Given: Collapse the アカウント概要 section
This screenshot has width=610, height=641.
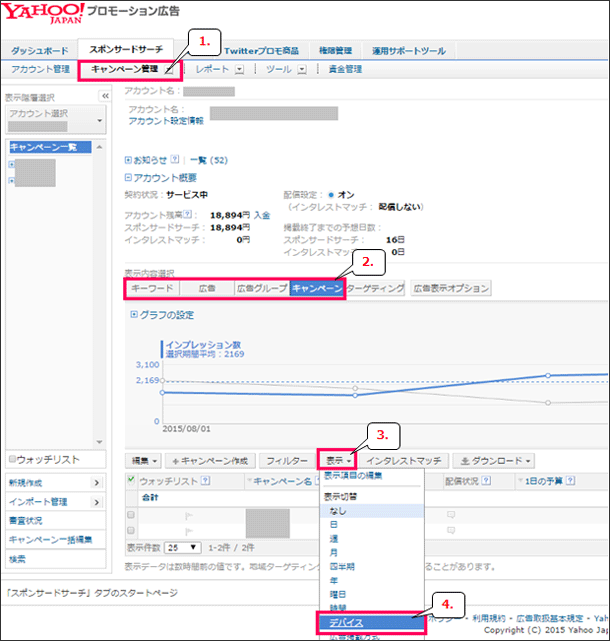Looking at the screenshot, I should click(x=128, y=177).
